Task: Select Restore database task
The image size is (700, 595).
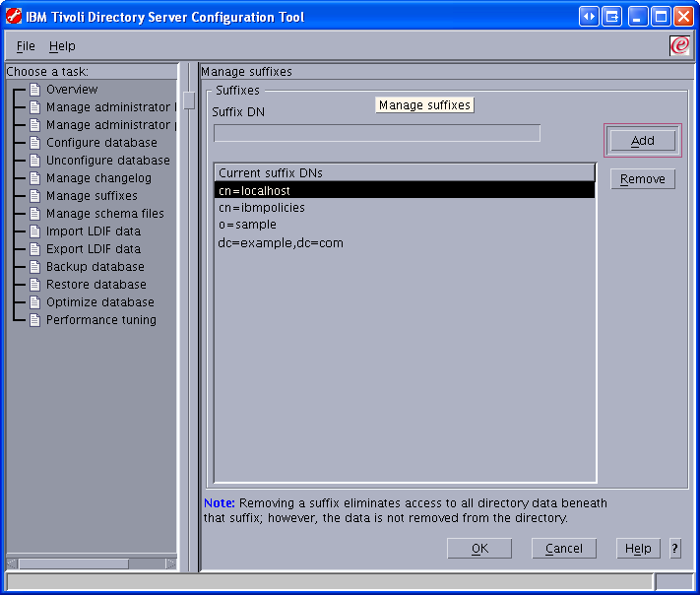Action: [96, 285]
